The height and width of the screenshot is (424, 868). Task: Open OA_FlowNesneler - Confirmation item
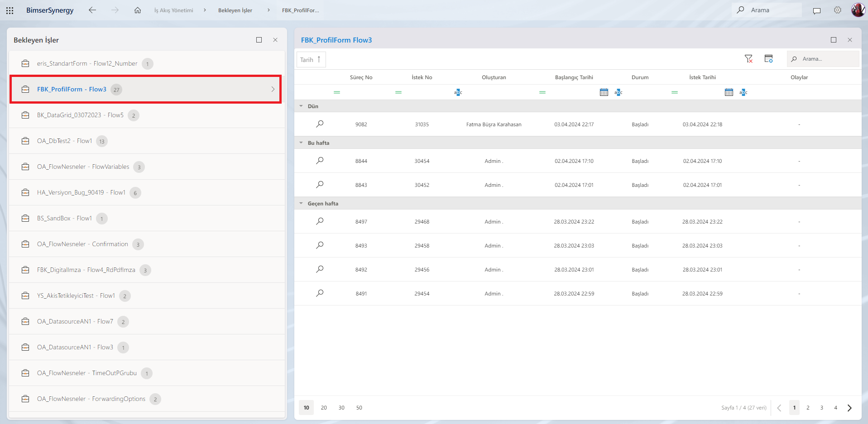(x=147, y=244)
